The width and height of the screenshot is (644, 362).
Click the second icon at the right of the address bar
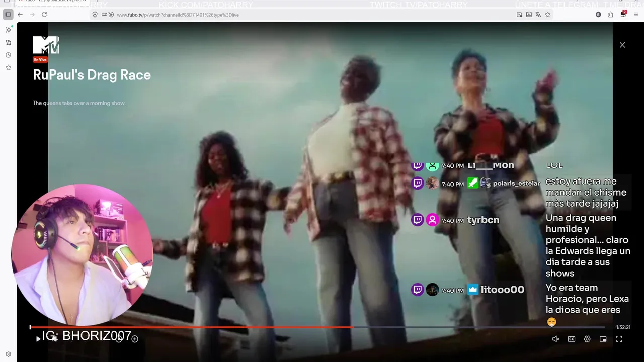tap(529, 15)
